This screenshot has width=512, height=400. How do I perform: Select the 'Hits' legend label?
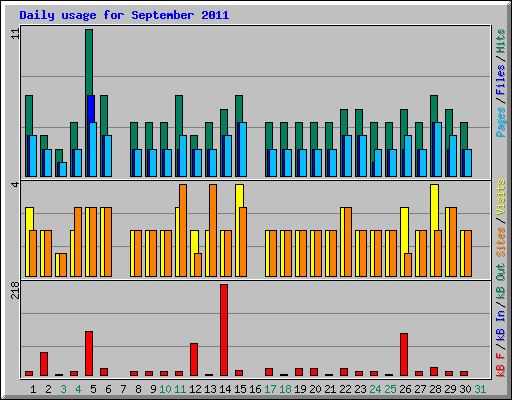tap(501, 41)
